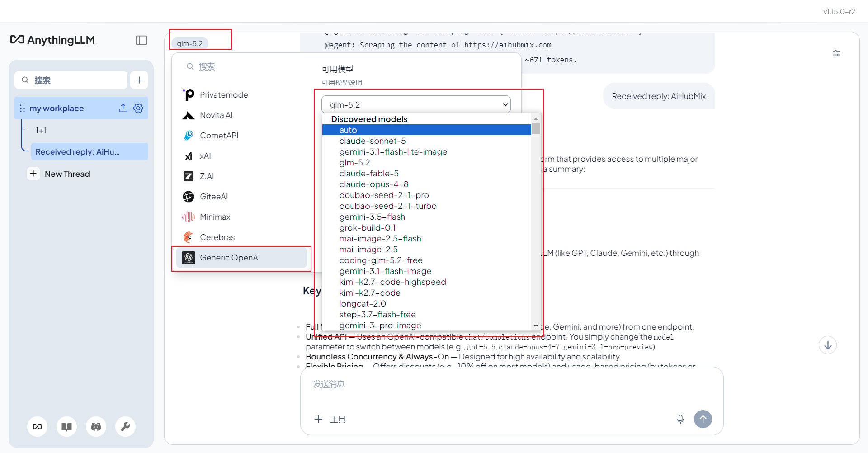Open the Received reply: AiHu... thread
868x453 pixels.
pos(90,151)
